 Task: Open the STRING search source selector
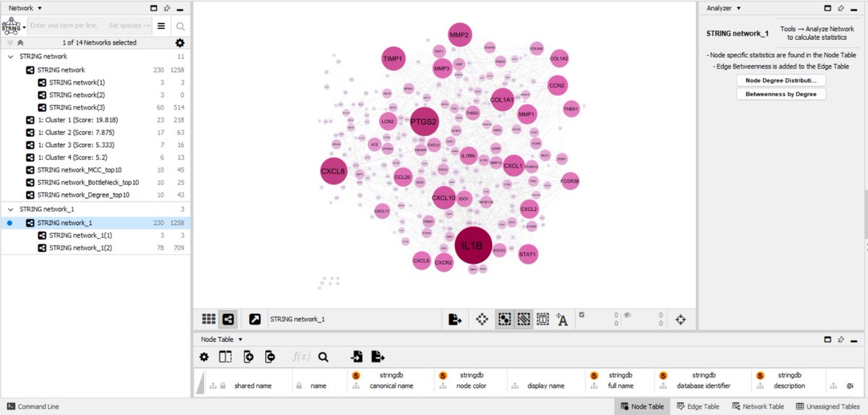tap(13, 26)
